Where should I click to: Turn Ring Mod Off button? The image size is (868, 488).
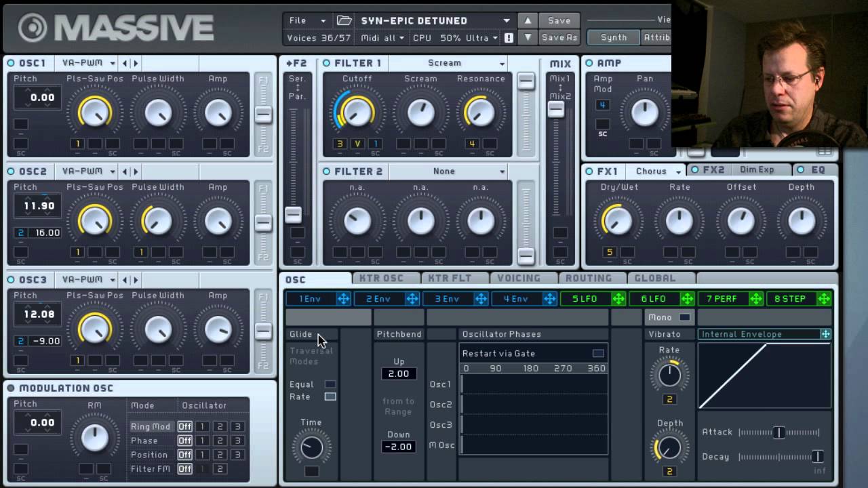(184, 426)
